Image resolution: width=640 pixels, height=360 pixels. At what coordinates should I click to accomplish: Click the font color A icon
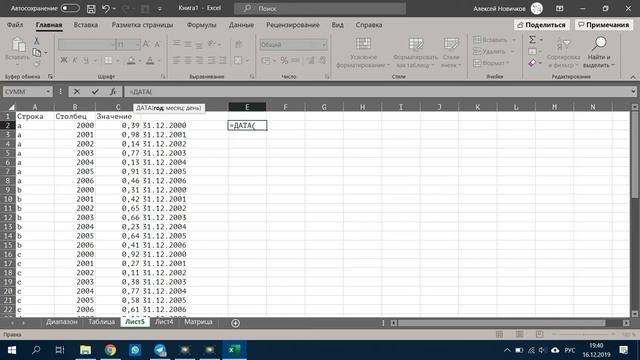(150, 60)
